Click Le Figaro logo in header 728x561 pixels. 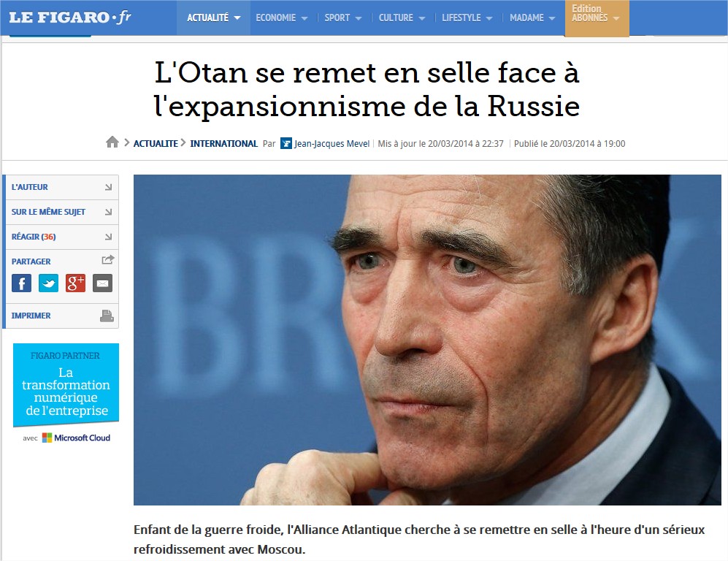[70, 18]
